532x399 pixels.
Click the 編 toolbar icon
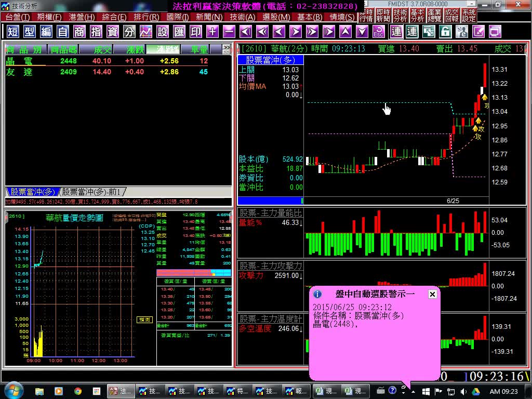pyautogui.click(x=46, y=32)
